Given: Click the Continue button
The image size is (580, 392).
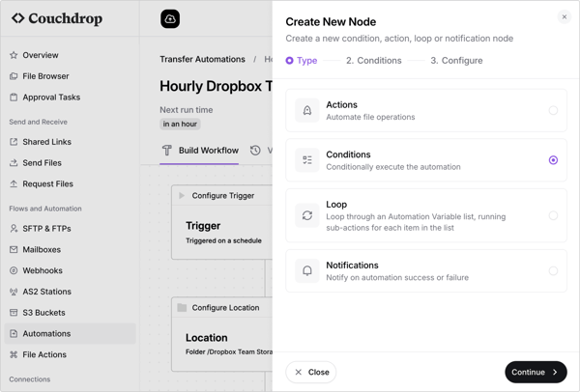Looking at the screenshot, I should tap(536, 372).
